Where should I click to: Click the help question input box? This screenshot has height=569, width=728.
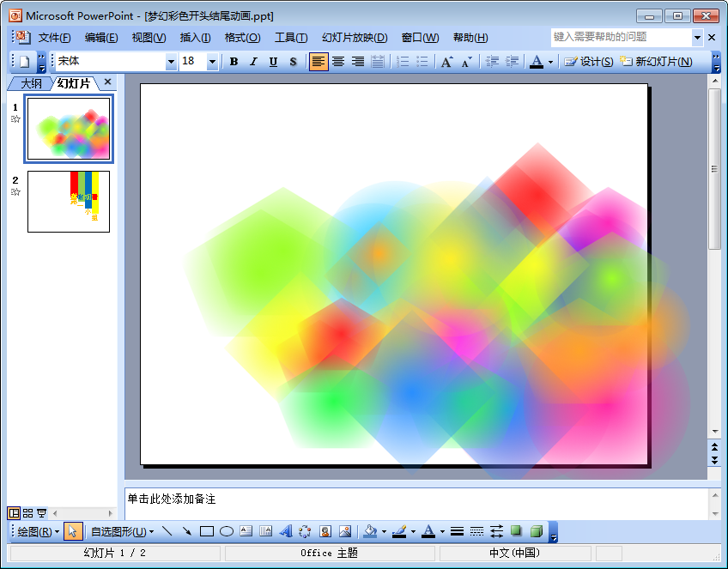[622, 37]
